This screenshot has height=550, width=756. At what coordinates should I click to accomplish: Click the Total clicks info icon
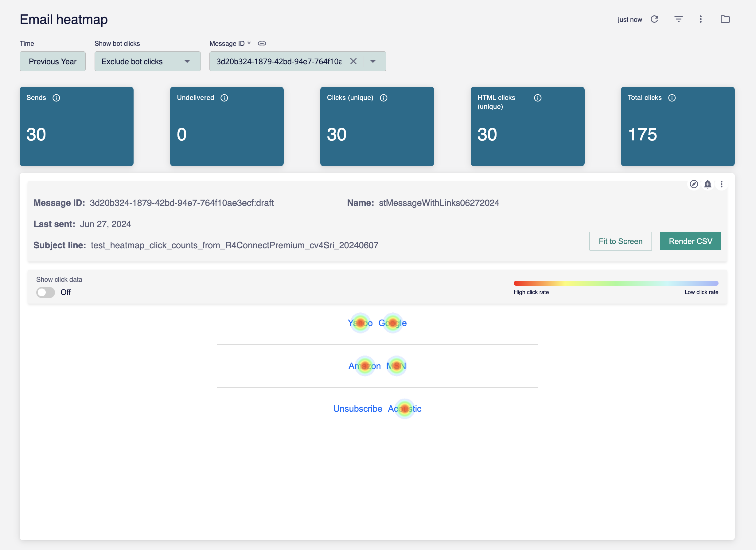tap(672, 98)
